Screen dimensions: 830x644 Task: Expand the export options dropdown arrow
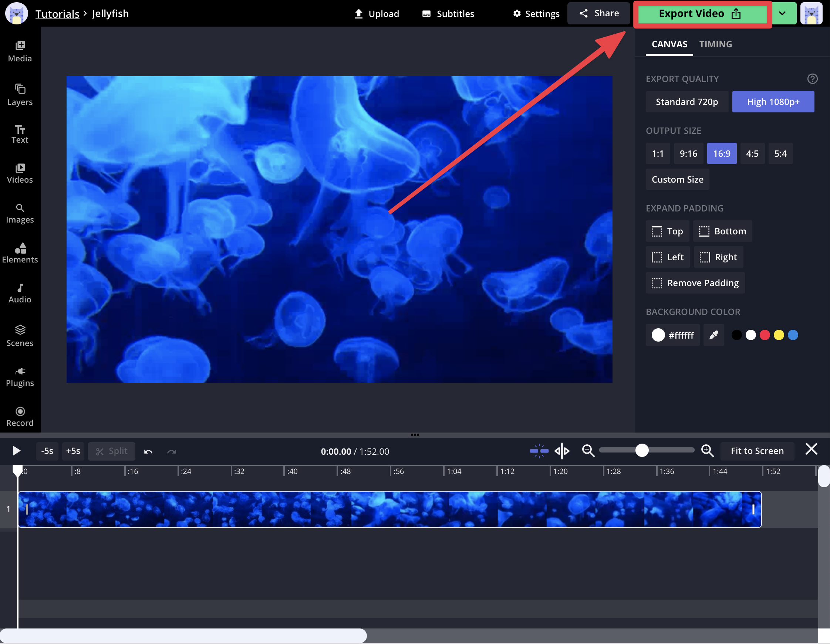coord(782,14)
